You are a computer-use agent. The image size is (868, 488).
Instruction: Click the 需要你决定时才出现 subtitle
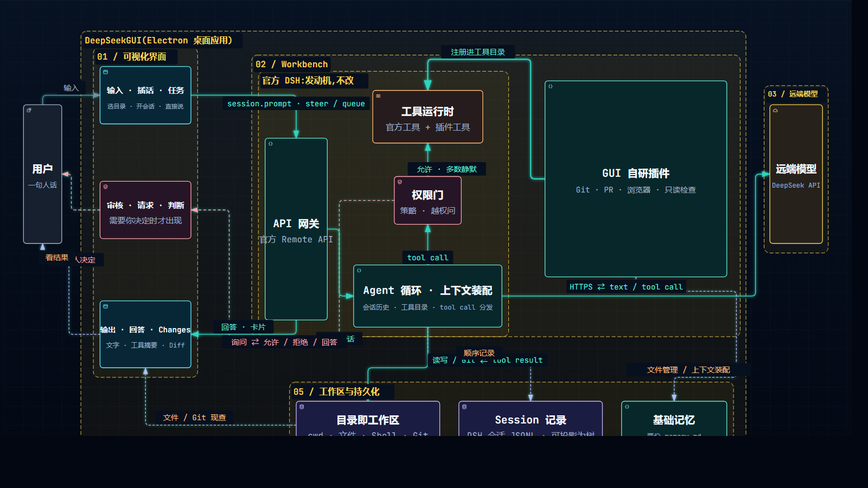(145, 220)
